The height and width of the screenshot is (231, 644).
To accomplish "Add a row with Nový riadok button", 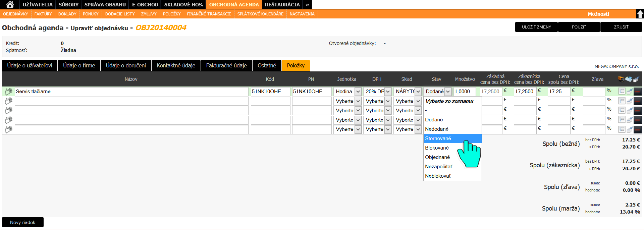I will [23, 222].
